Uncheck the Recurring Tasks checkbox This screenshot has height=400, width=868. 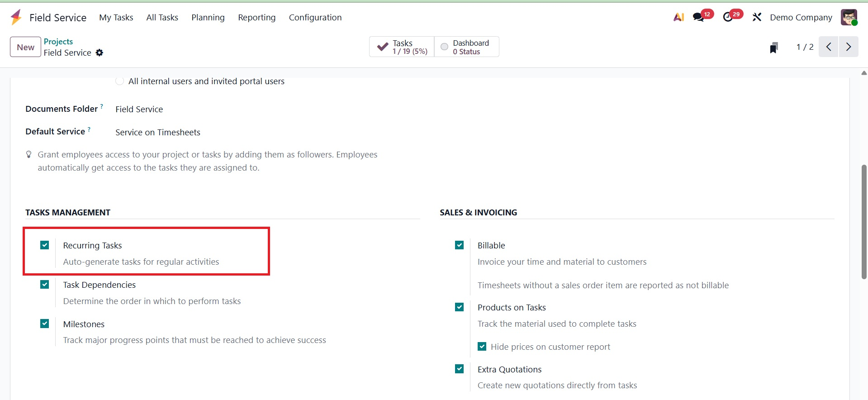pyautogui.click(x=44, y=245)
